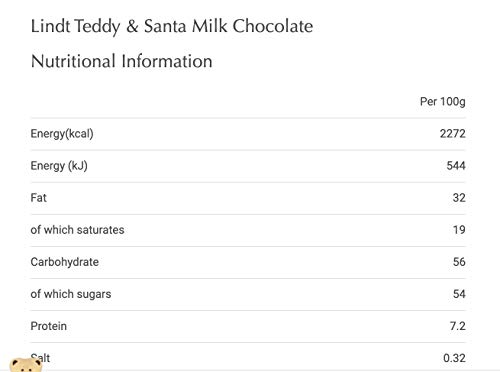Click the salt value 0.32
The height and width of the screenshot is (372, 500).
(454, 358)
